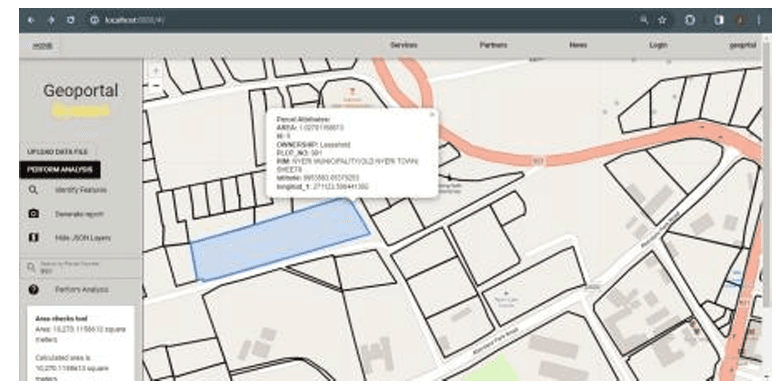
Task: Click the Parcel Attributes heading in popup
Action: click(x=303, y=119)
